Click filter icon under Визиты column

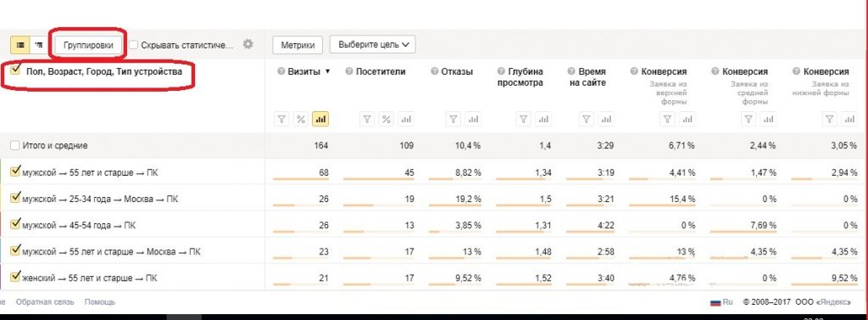click(281, 119)
